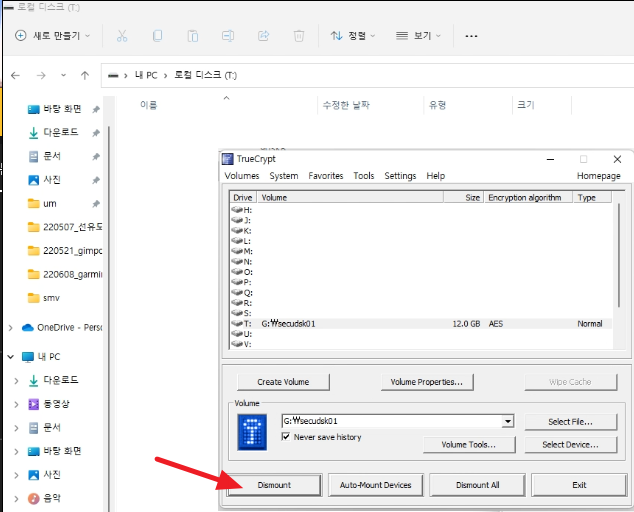Click the Dismount All button
This screenshot has height=512, width=634.
point(478,485)
